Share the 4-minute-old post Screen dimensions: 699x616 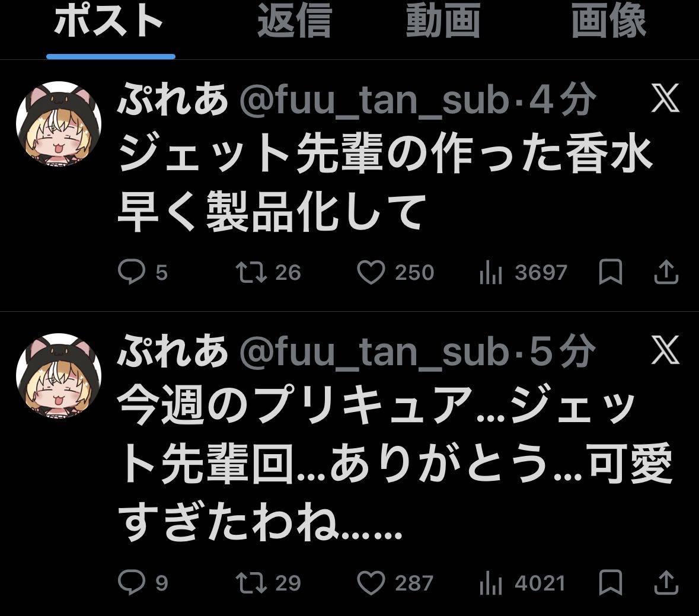666,272
